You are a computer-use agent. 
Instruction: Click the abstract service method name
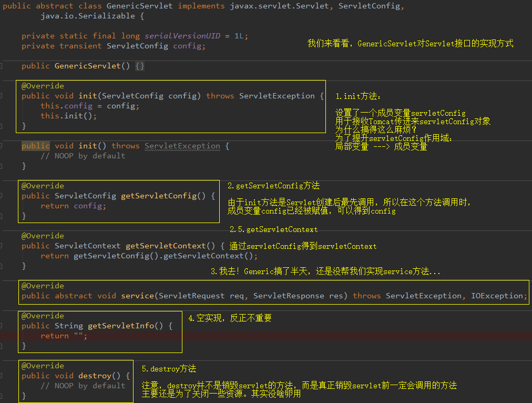[x=137, y=296]
